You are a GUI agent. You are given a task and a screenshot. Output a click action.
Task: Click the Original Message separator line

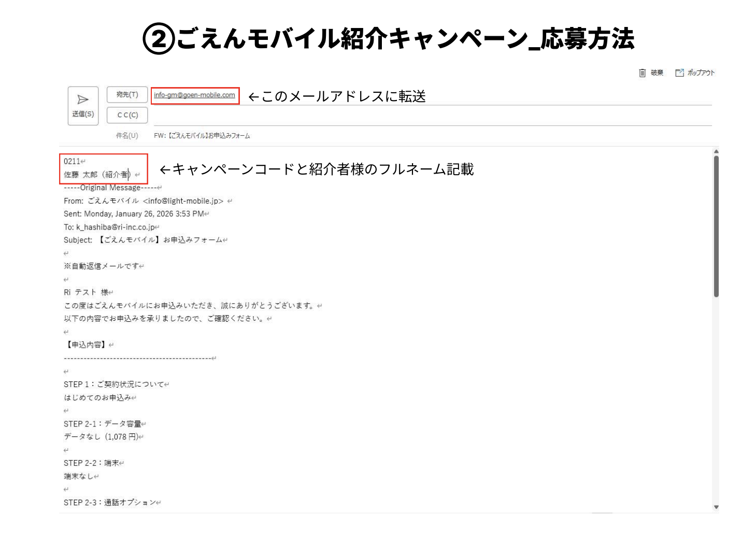click(x=110, y=188)
